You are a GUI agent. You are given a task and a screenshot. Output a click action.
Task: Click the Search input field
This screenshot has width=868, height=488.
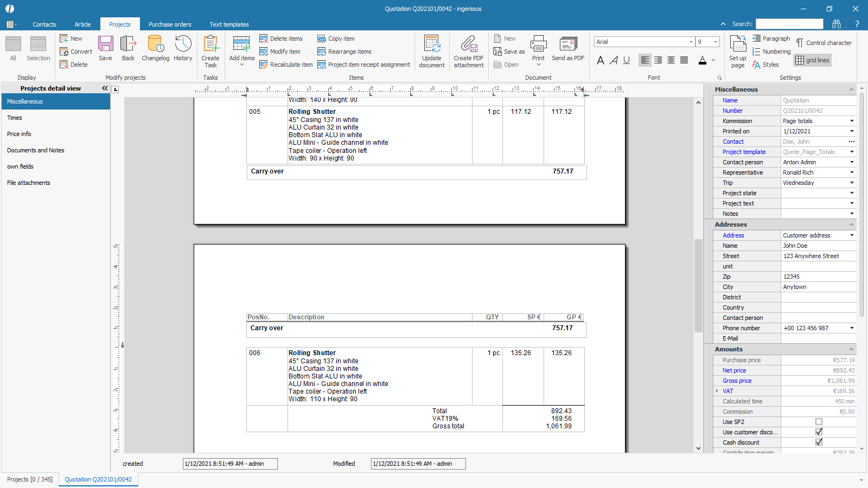pyautogui.click(x=789, y=24)
